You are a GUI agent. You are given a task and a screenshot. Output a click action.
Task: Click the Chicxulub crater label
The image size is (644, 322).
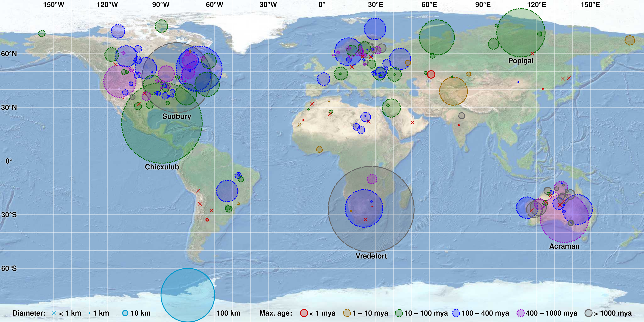click(162, 167)
